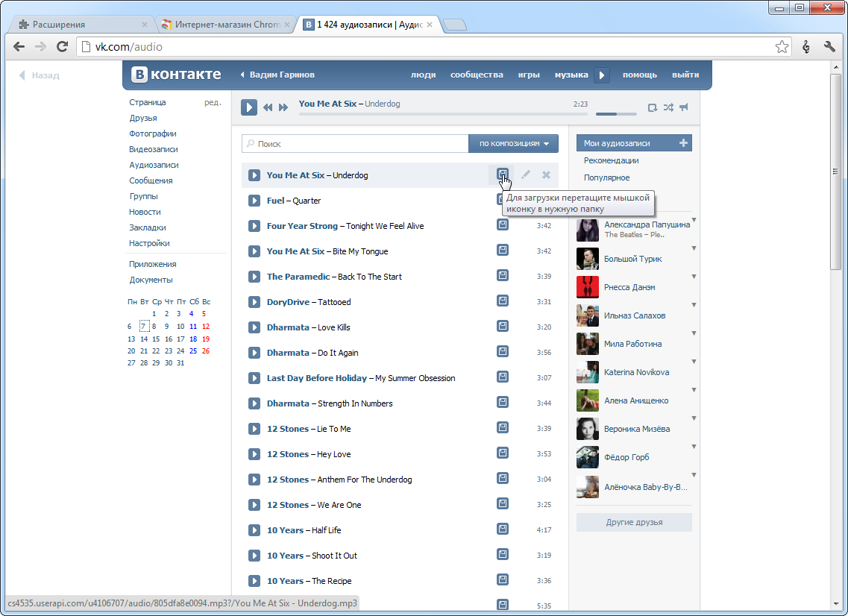Click save icon for Last Day Before Holiday track
848x616 pixels.
point(503,377)
